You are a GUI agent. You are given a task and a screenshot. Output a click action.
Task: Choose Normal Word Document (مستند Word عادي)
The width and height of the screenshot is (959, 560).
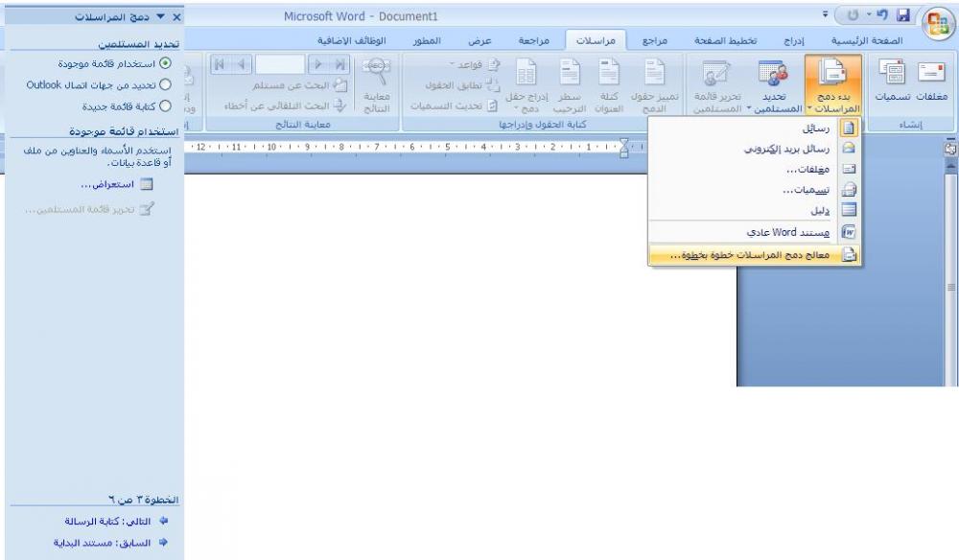pyautogui.click(x=754, y=232)
